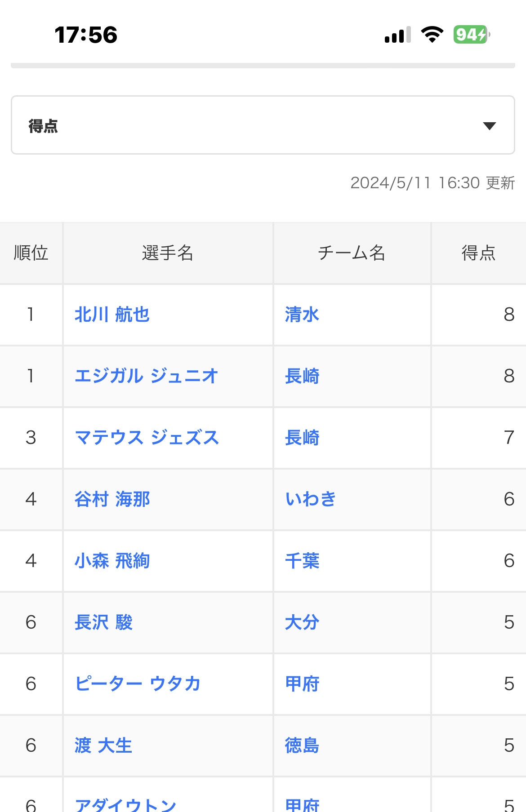Viewport: 526px width, 812px height.
Task: Click the dropdown arrow triangle
Action: coord(489,126)
